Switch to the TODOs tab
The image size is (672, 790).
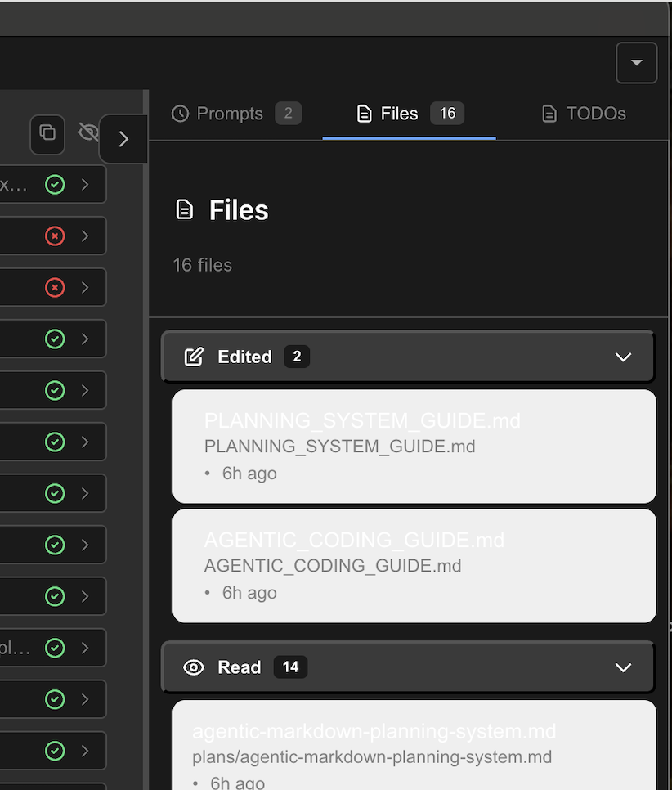click(584, 114)
